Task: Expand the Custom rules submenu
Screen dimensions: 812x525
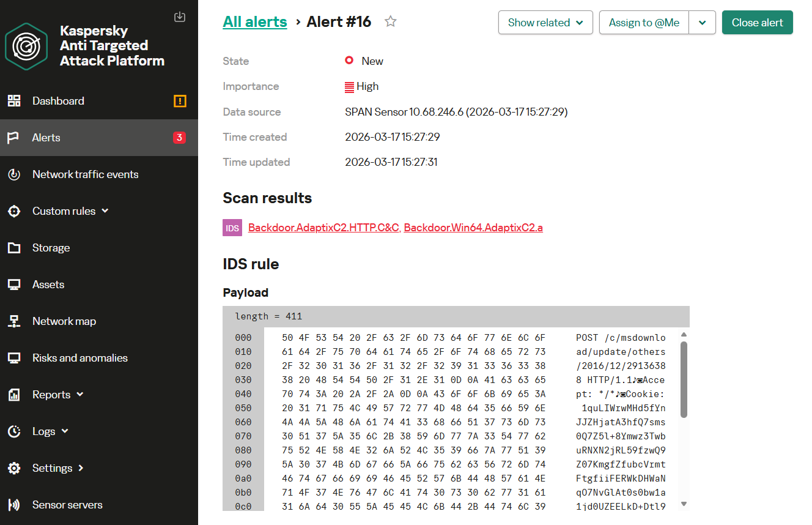Action: (x=105, y=211)
